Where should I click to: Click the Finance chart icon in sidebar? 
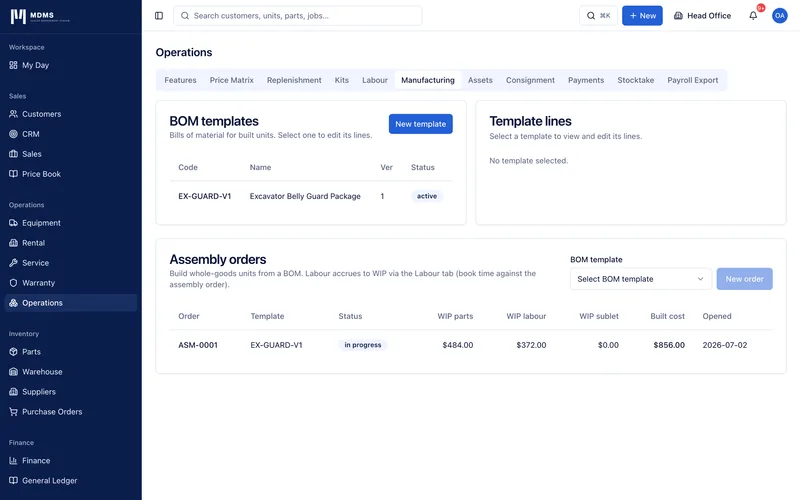point(13,460)
